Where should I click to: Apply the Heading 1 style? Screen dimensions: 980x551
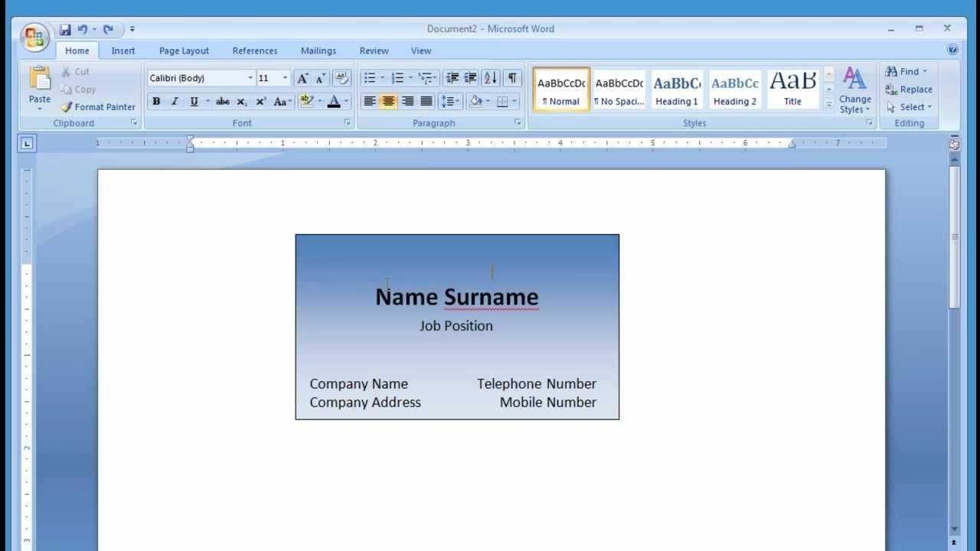(x=677, y=90)
